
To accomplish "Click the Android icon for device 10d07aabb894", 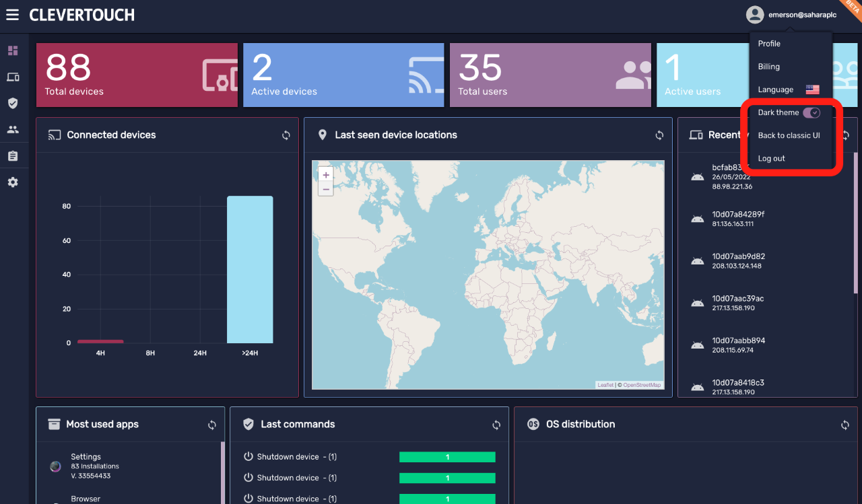I will click(698, 345).
